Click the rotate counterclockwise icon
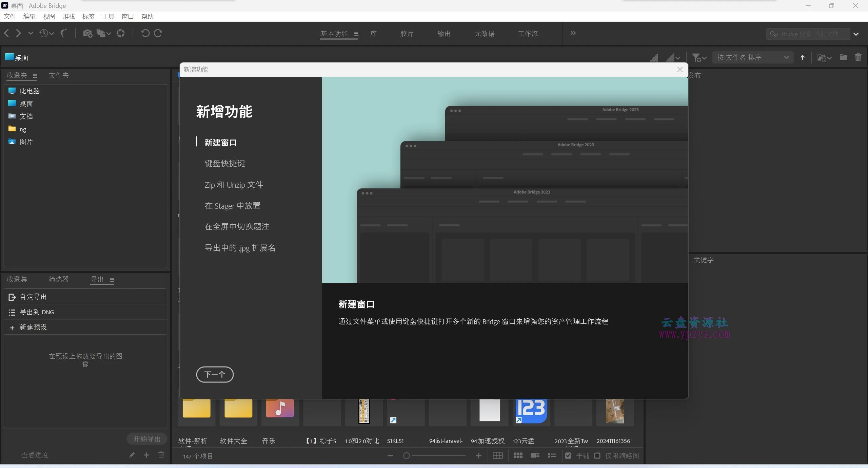This screenshot has width=868, height=468. click(145, 33)
